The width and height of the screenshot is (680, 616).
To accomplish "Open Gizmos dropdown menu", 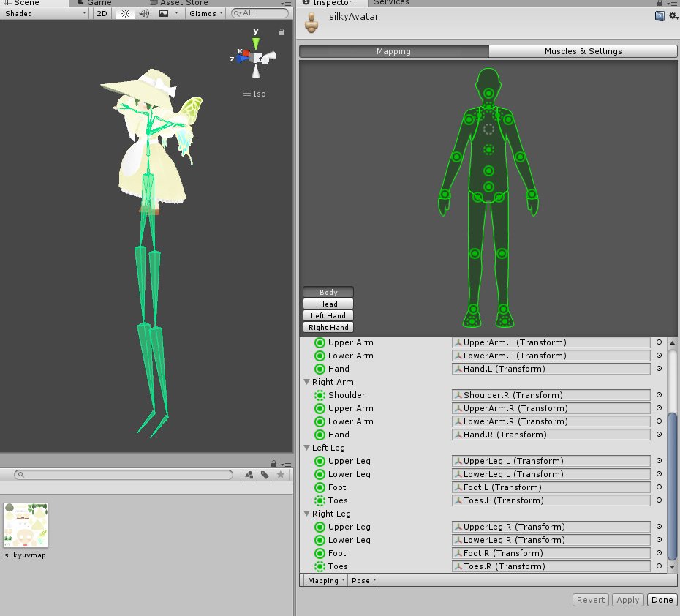I will tap(205, 13).
